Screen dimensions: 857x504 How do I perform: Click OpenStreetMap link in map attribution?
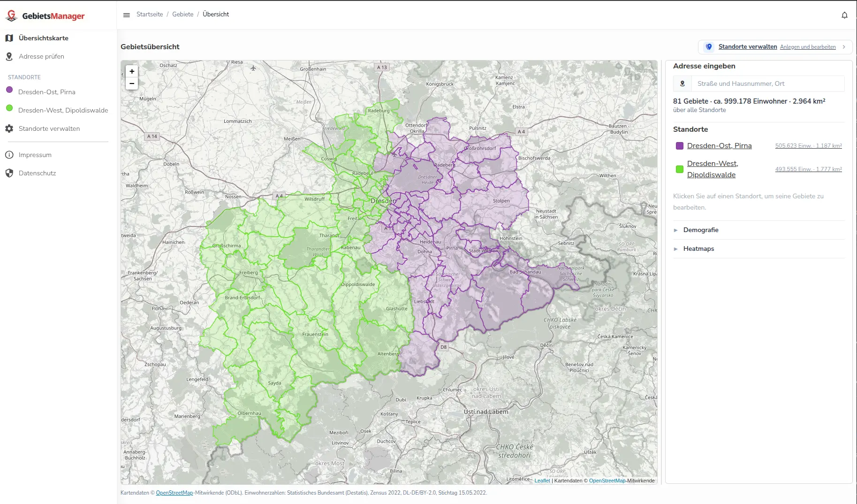pos(607,481)
